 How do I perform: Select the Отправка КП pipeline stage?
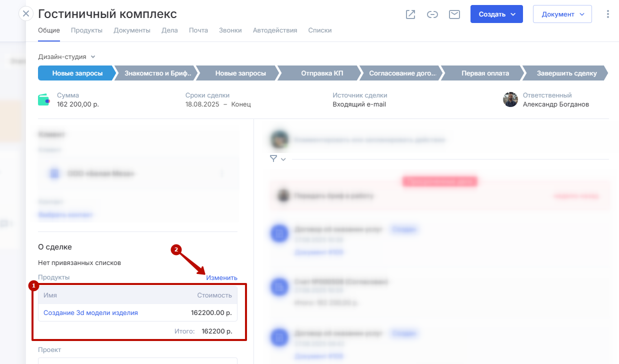pyautogui.click(x=322, y=73)
